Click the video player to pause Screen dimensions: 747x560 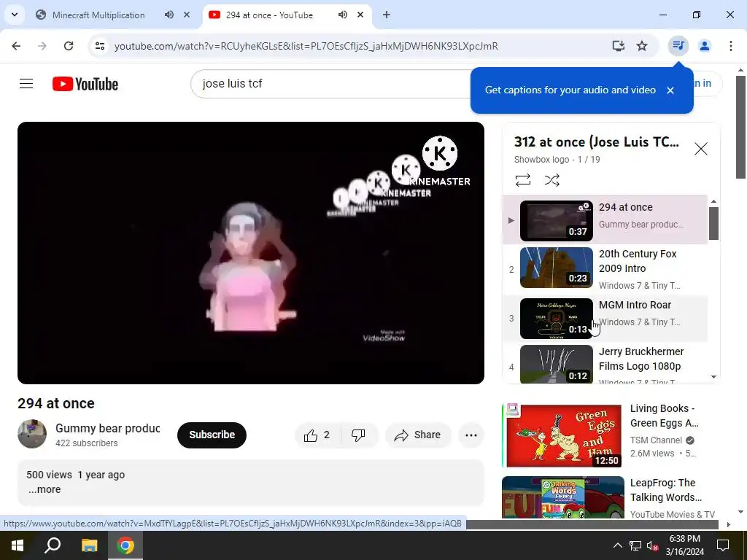click(x=251, y=253)
